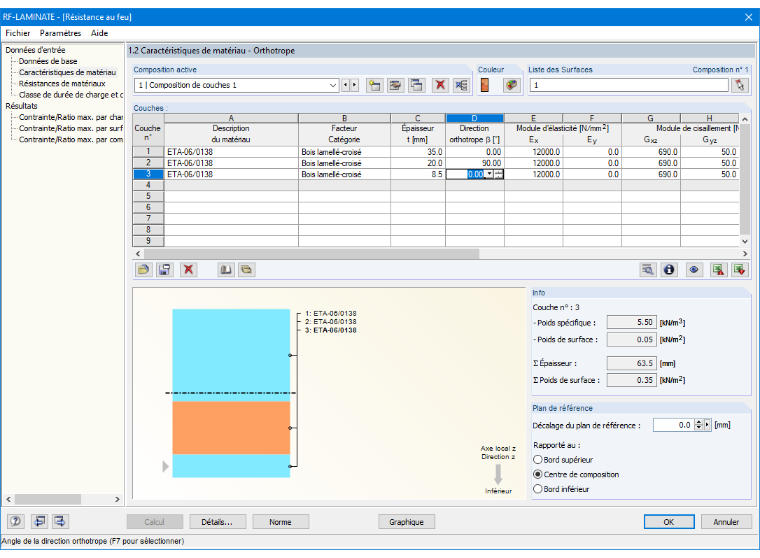Click direction cell 90.00 in row 2
Screen dimensions: 760x558
pos(475,163)
